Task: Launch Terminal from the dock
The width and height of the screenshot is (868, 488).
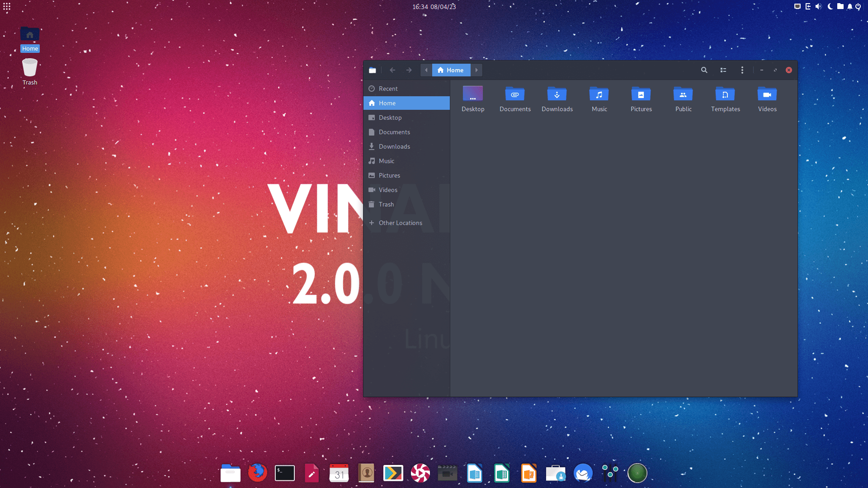Action: [x=285, y=473]
